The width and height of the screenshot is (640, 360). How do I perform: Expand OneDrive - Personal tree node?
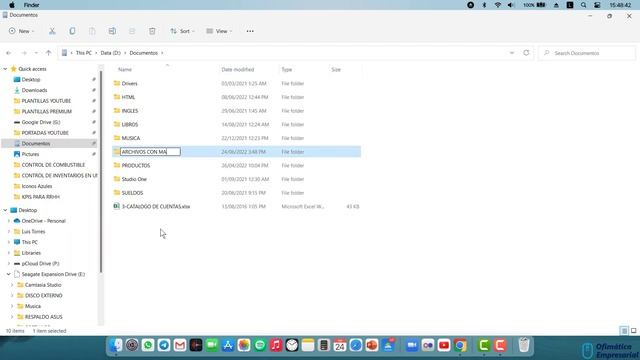(x=9, y=221)
